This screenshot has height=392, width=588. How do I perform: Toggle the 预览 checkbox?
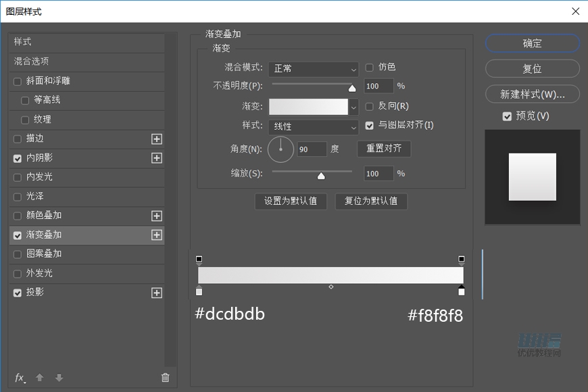pos(507,116)
